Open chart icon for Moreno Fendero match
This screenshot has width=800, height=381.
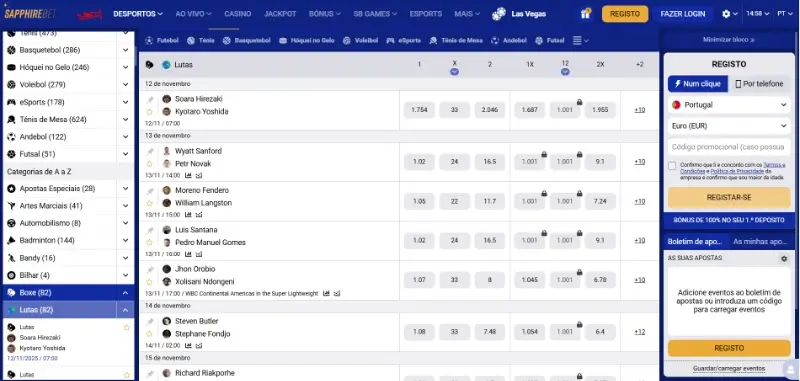point(199,215)
